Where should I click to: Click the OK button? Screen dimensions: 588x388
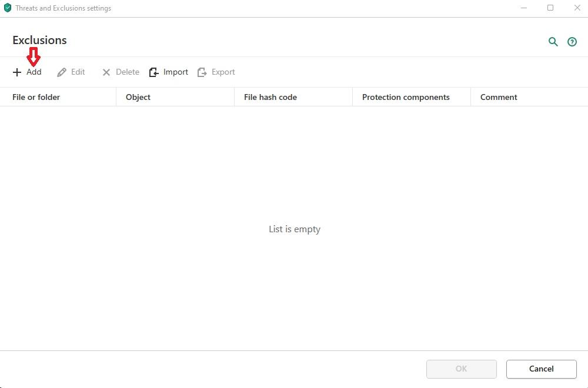pos(461,369)
